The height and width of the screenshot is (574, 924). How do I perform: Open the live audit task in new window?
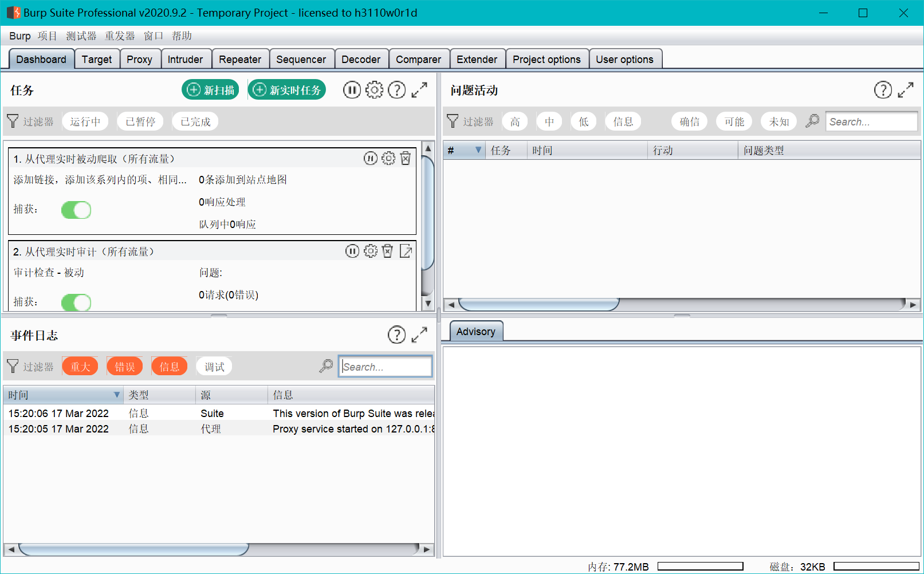click(x=406, y=251)
